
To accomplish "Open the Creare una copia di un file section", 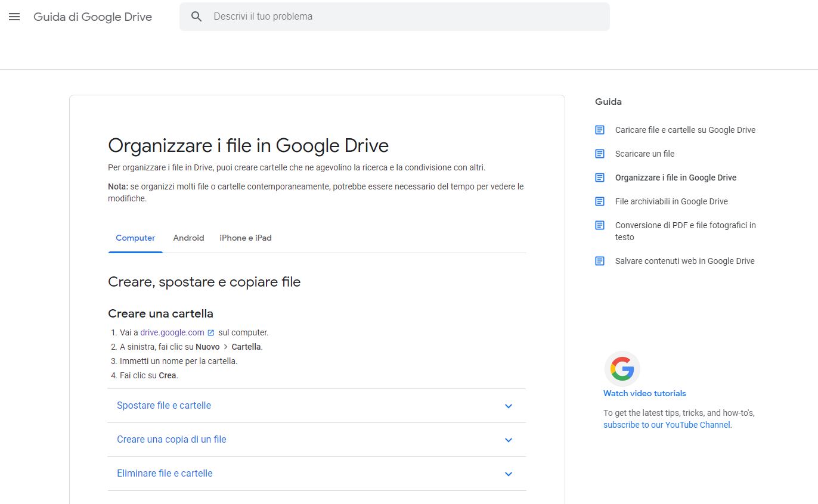I will coord(317,440).
